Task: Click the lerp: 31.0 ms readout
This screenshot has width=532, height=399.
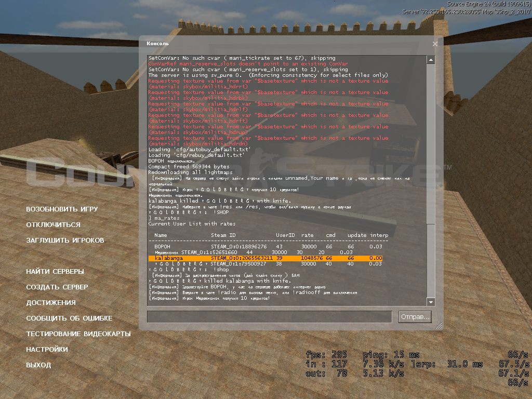Action: coord(447,364)
